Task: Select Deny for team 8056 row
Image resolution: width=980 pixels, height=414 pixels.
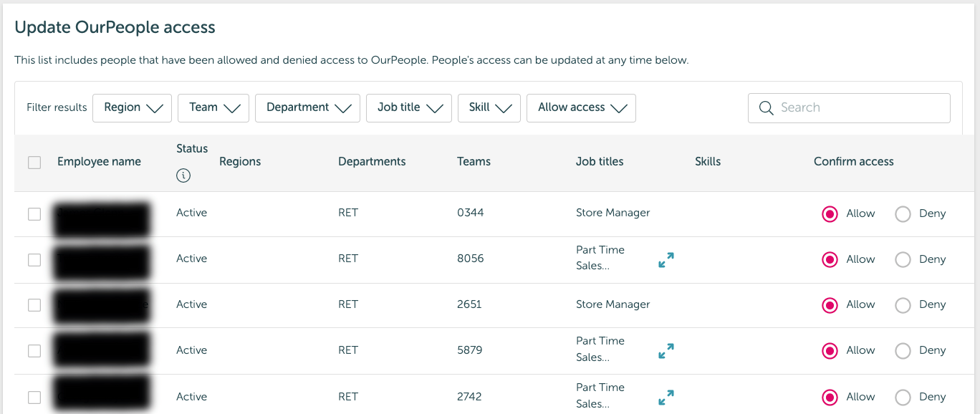Action: pyautogui.click(x=903, y=260)
